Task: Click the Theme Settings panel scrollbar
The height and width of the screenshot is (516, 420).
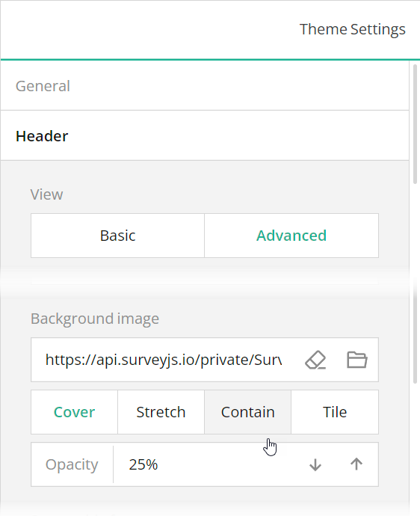Action: (415, 124)
